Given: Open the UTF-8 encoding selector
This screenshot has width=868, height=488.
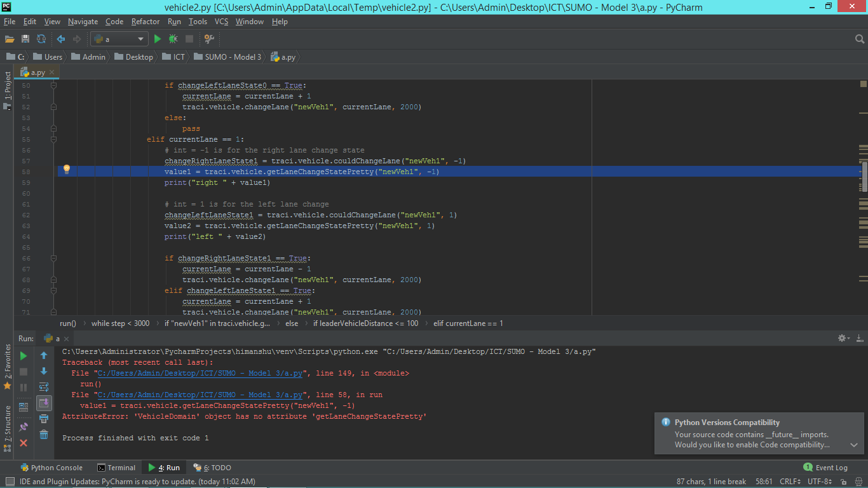Looking at the screenshot, I should pos(820,482).
